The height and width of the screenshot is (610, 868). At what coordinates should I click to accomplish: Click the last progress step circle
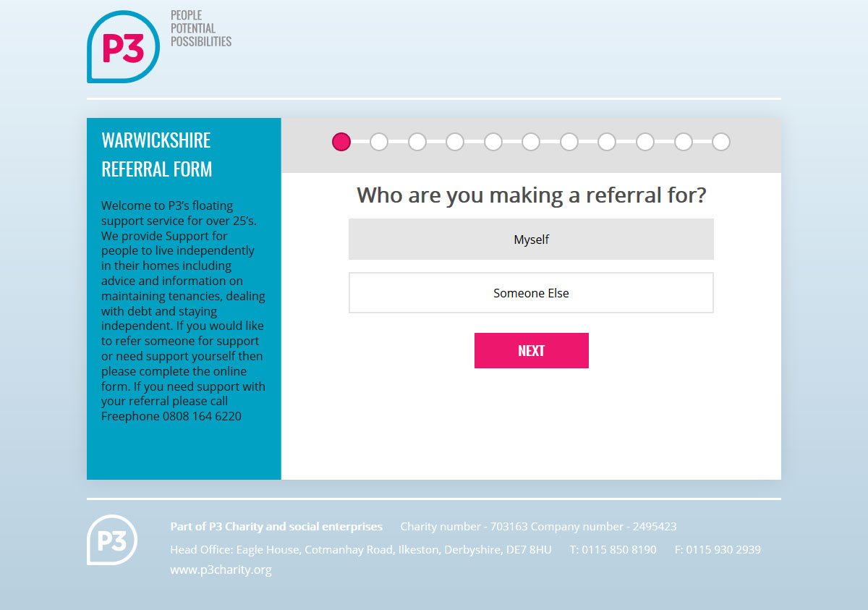[x=721, y=142]
